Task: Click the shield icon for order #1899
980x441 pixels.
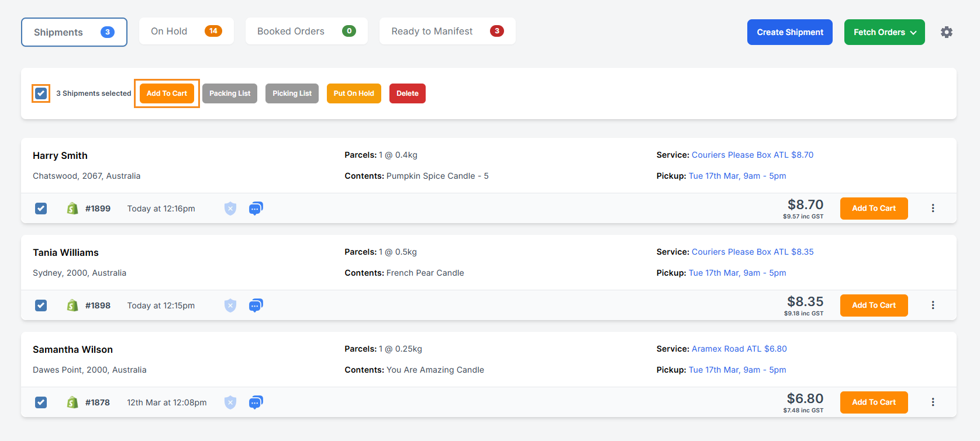Action: click(x=230, y=209)
